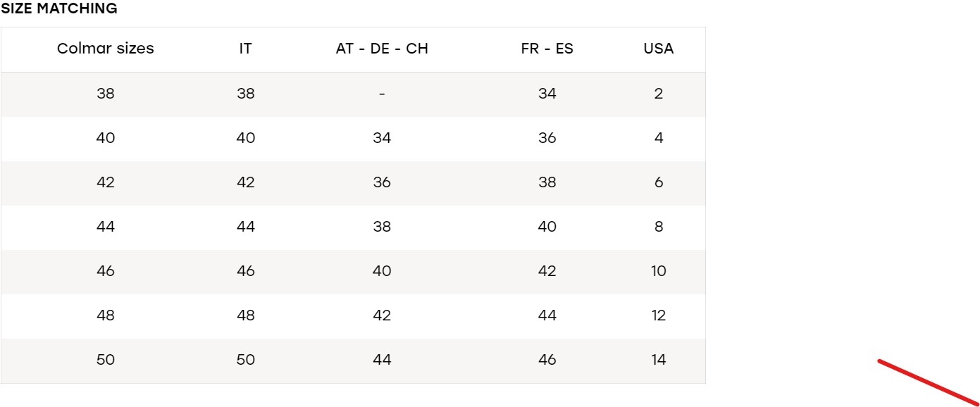The image size is (980, 407).
Task: Click the SIZE MATCHING heading
Action: [x=59, y=9]
